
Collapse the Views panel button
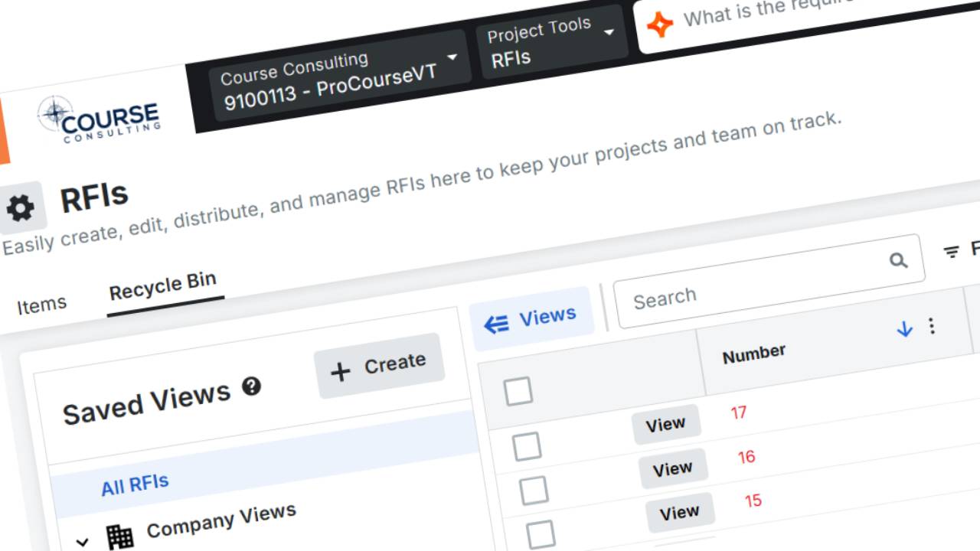pyautogui.click(x=531, y=318)
